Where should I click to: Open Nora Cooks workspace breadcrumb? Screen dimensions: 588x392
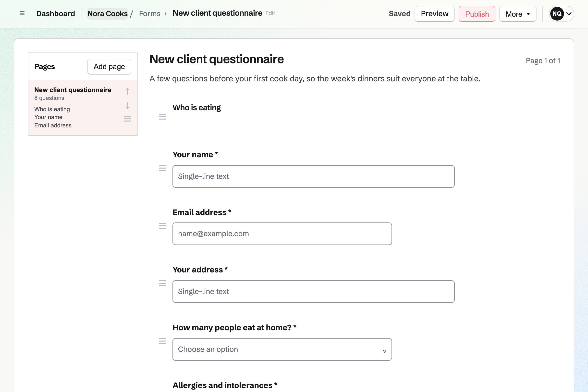pos(108,13)
